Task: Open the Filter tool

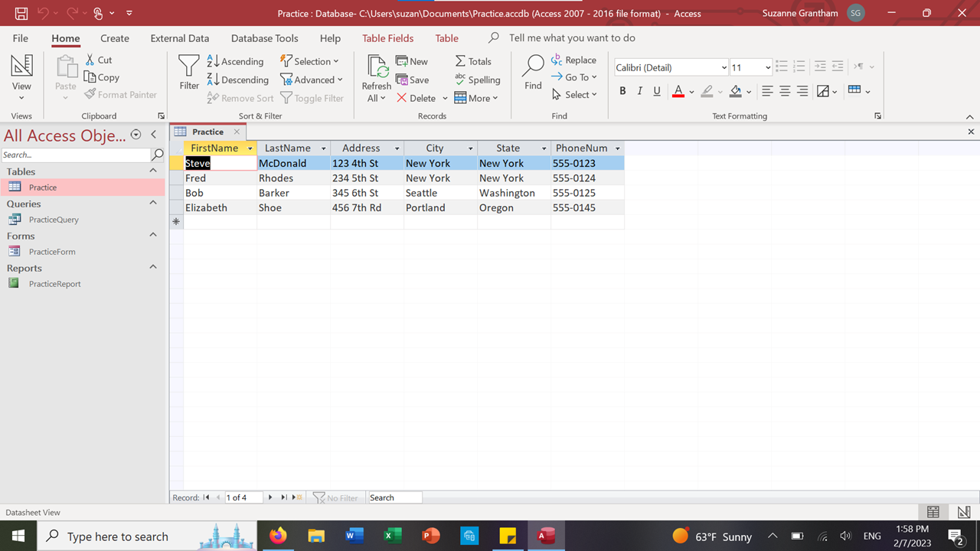Action: click(189, 73)
